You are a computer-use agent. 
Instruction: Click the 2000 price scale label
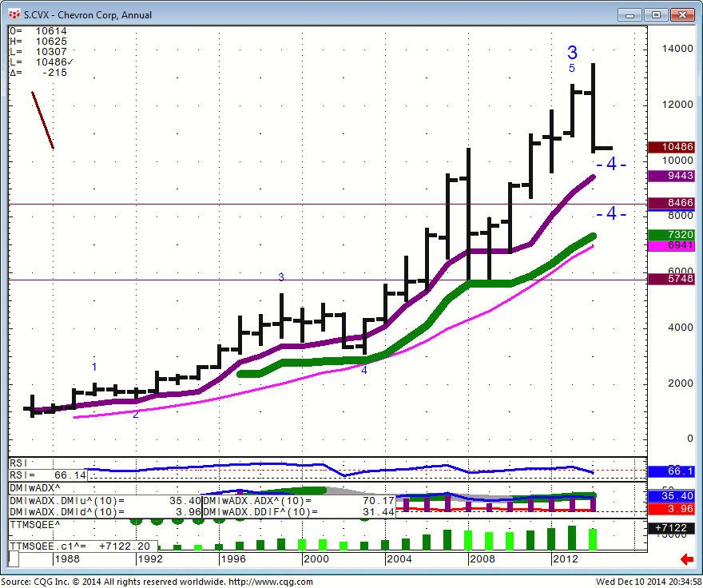tap(680, 383)
